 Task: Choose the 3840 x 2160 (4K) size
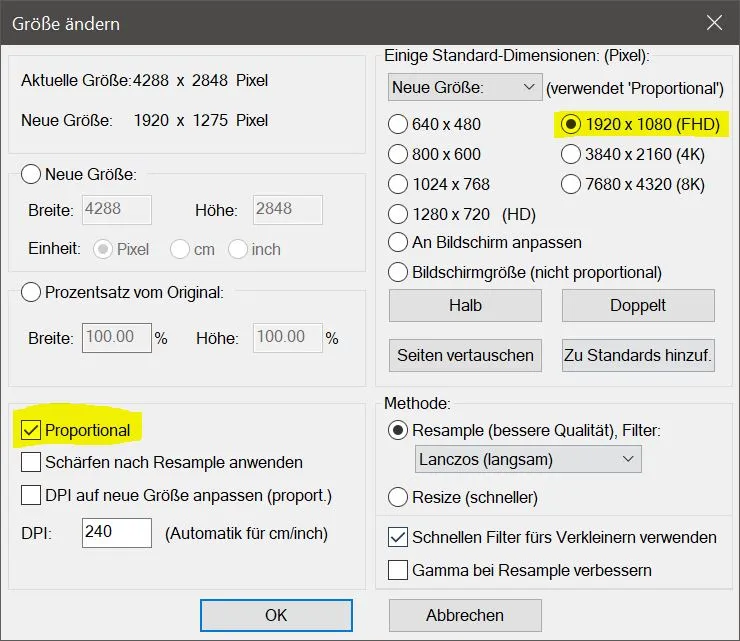[x=571, y=154]
